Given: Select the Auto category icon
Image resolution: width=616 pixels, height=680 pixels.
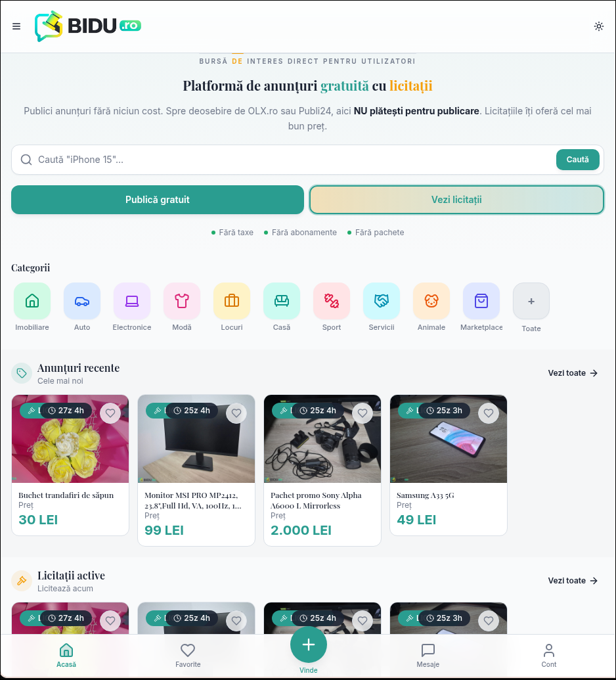Looking at the screenshot, I should pyautogui.click(x=81, y=300).
